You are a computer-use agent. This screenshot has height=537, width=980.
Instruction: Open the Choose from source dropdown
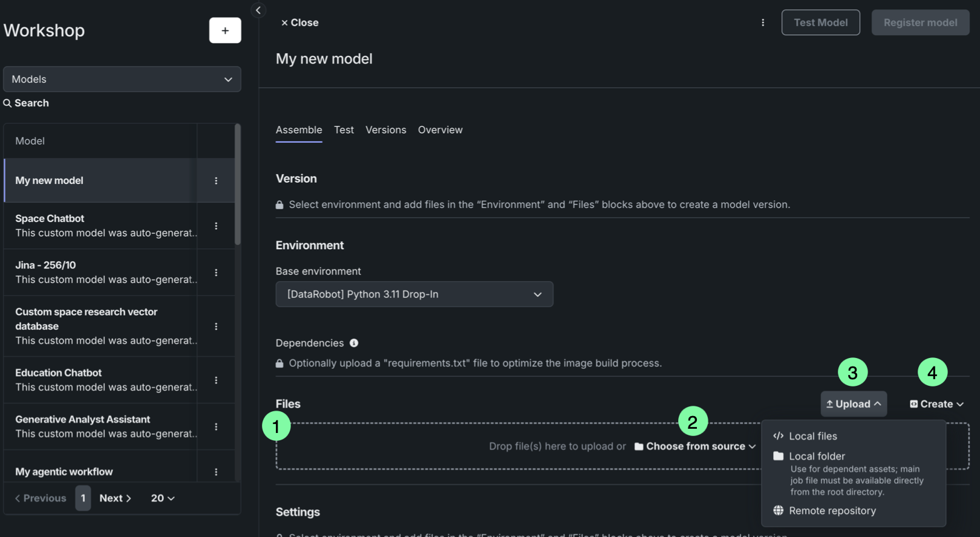tap(695, 446)
